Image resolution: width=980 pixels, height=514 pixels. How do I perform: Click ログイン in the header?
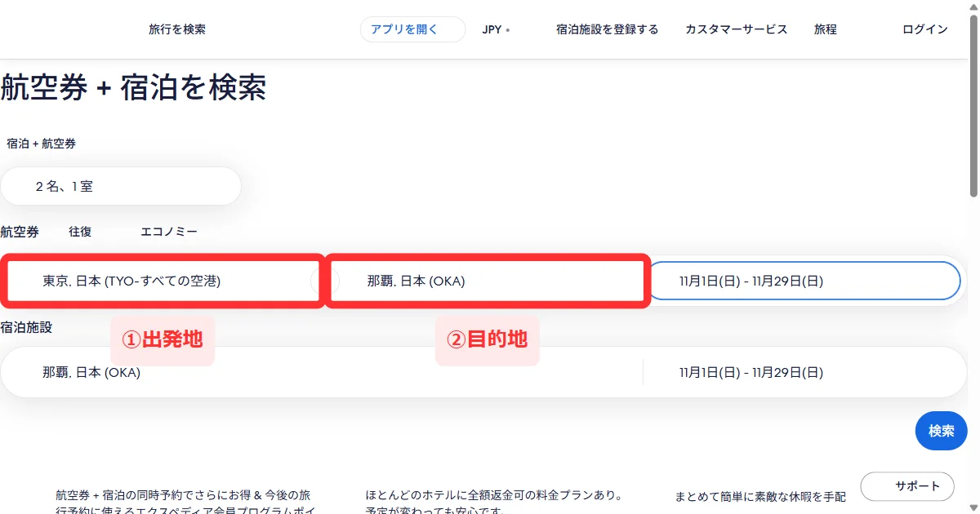(x=924, y=29)
